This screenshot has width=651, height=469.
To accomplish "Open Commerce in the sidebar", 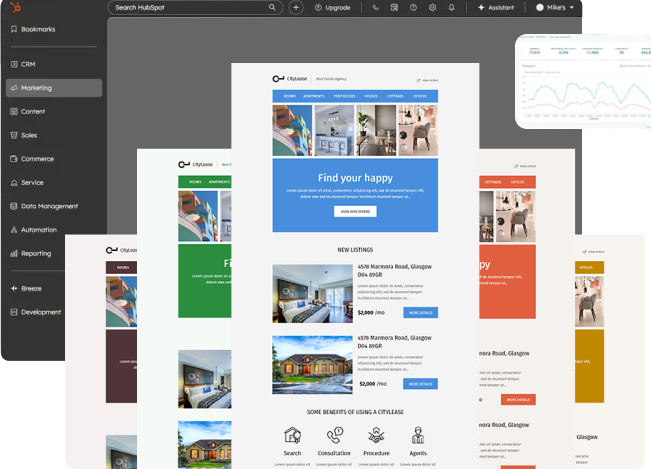I will pos(54,159).
